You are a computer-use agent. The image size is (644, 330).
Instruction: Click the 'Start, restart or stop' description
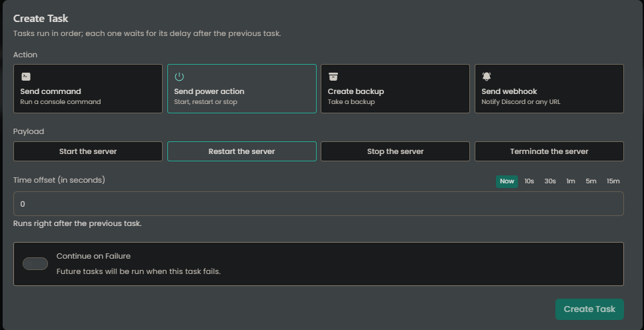(x=205, y=102)
